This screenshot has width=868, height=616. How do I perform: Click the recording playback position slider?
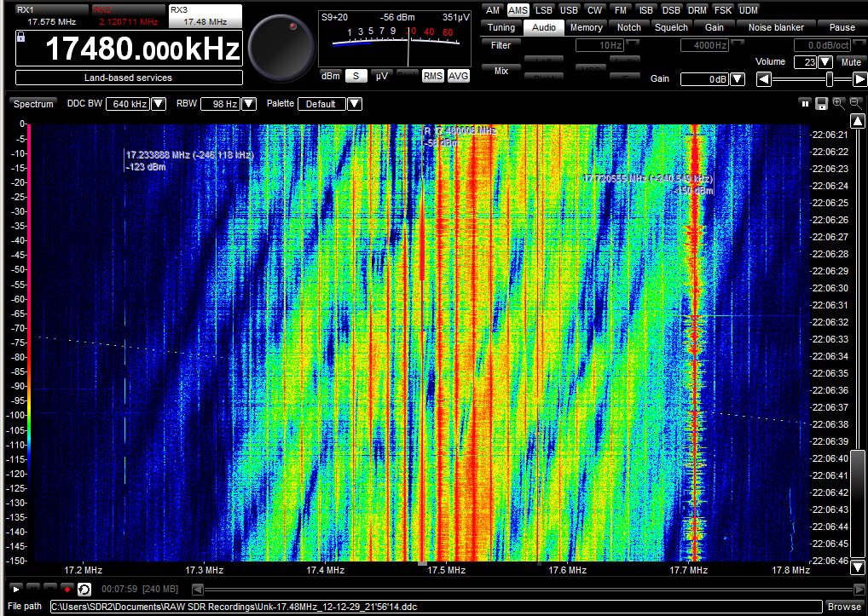click(x=529, y=590)
